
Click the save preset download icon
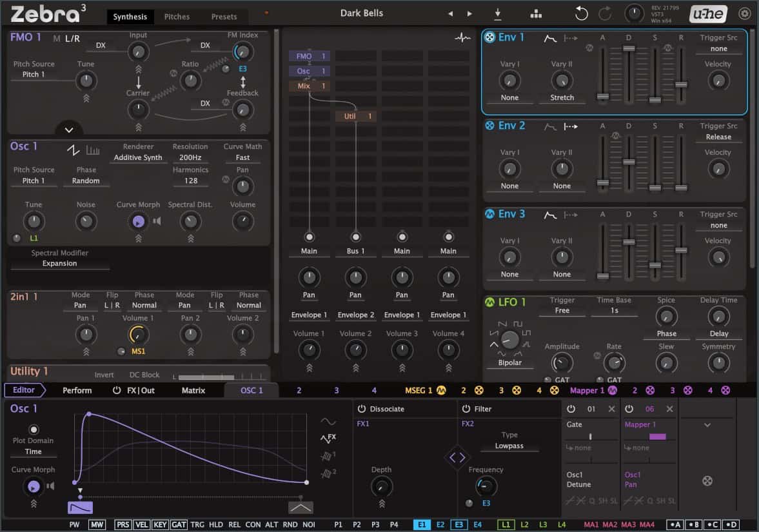tap(498, 14)
